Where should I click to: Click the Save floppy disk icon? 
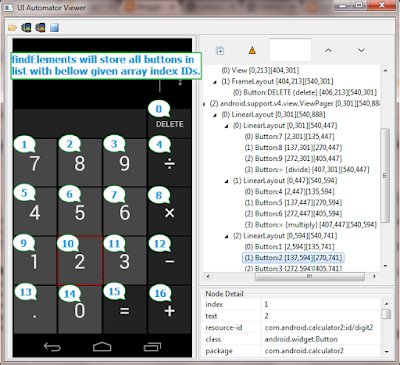click(x=54, y=27)
